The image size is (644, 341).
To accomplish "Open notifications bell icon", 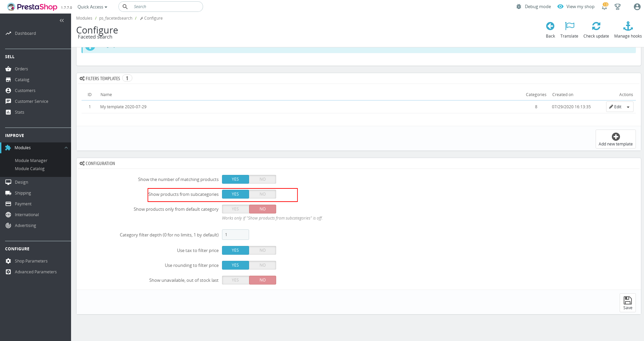I will (604, 7).
